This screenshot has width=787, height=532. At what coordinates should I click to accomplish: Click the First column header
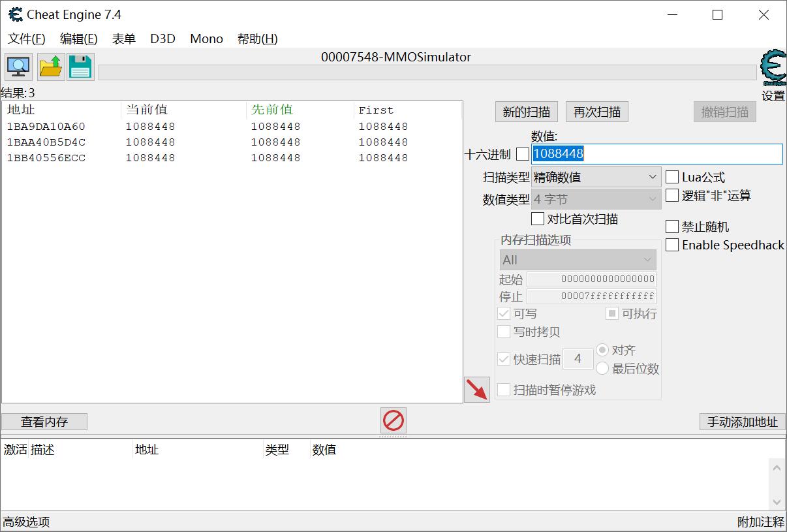(x=407, y=110)
